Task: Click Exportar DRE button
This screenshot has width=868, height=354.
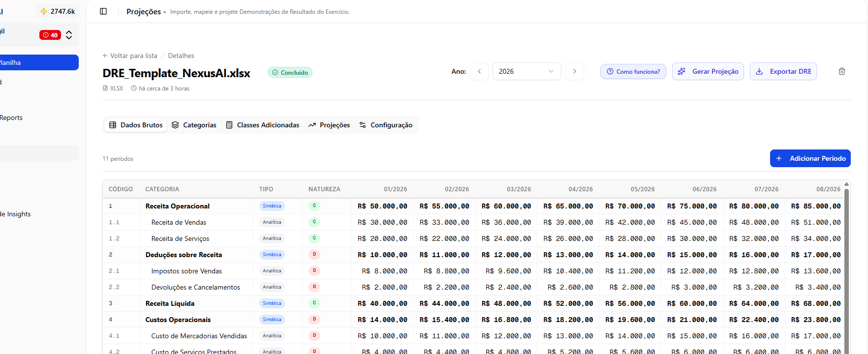Action: click(x=783, y=71)
